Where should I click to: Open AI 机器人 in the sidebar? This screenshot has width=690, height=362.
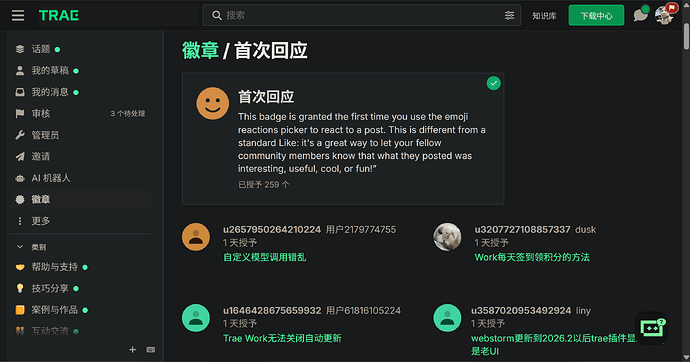pos(51,178)
